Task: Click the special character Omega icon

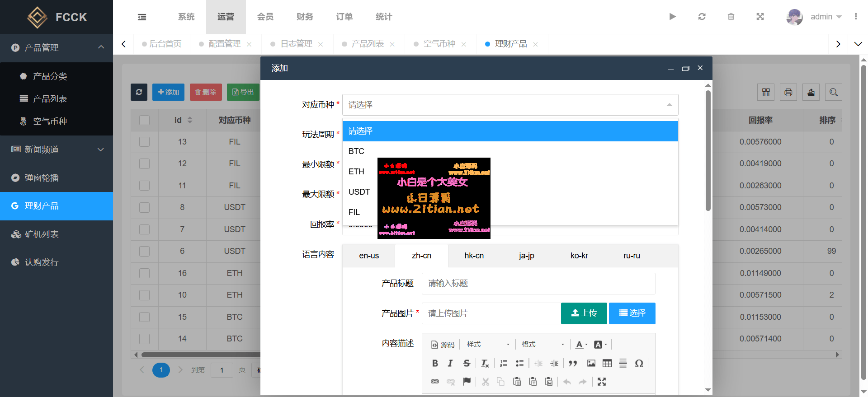Action: [639, 363]
